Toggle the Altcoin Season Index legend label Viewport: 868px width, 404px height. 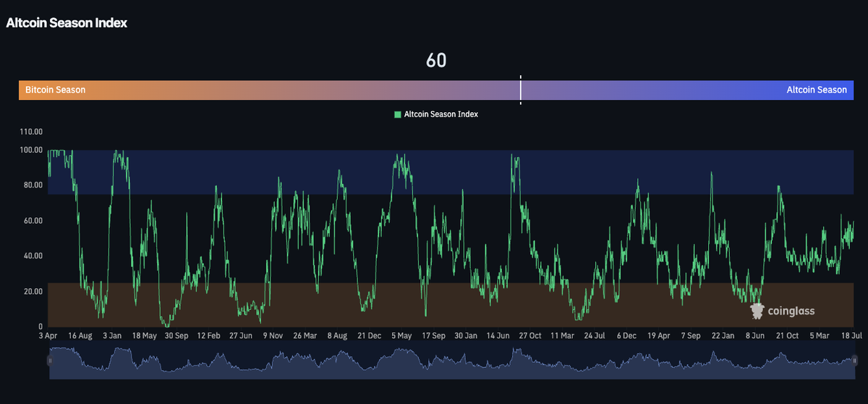click(x=441, y=114)
